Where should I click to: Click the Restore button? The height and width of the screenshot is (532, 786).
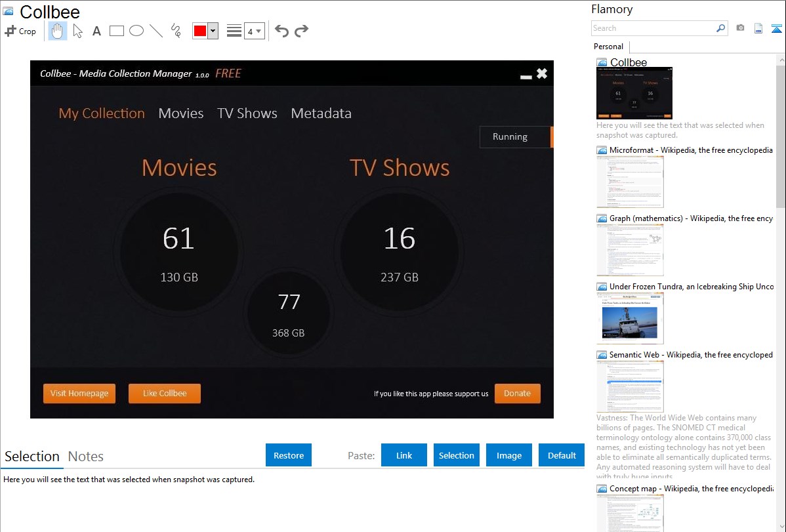tap(289, 455)
